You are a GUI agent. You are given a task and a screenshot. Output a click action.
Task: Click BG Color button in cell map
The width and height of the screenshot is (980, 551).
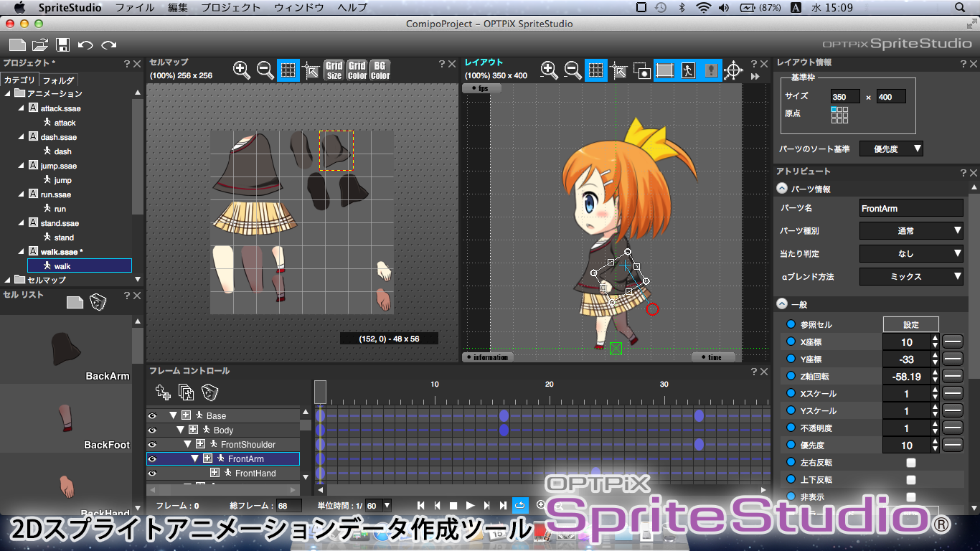point(380,70)
